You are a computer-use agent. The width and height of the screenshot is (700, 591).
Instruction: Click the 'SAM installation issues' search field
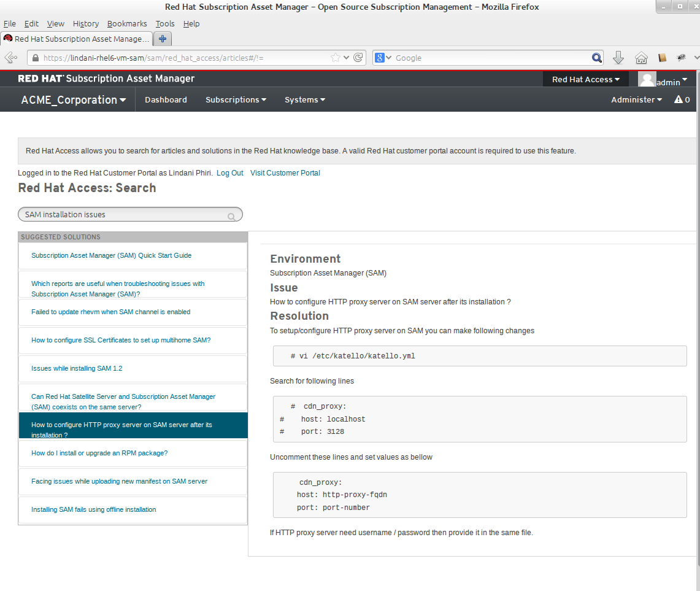click(x=123, y=215)
